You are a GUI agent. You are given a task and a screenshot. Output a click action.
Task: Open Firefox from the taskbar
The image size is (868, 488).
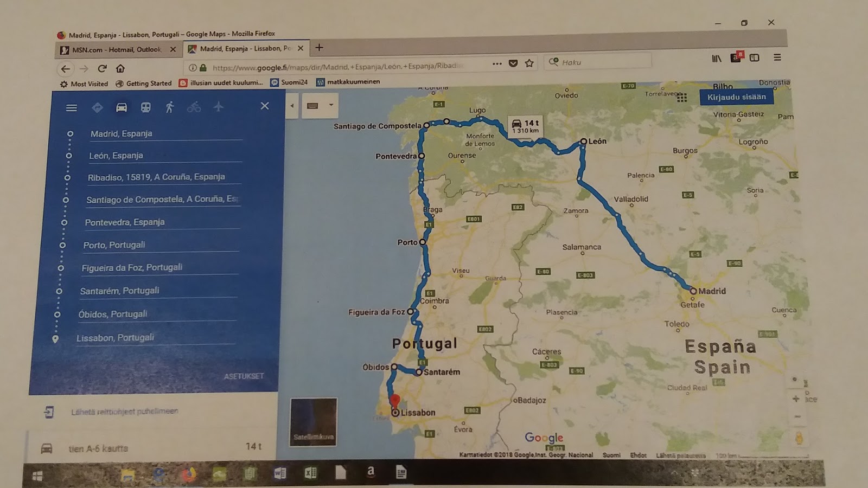coord(189,475)
